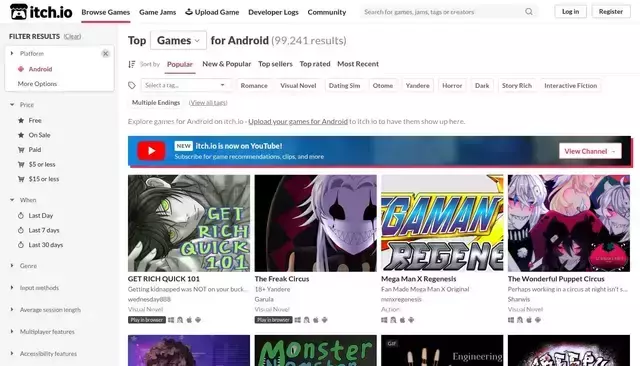The width and height of the screenshot is (640, 366).
Task: Click Android icon under GET RICH QUICK 101
Action: coord(198,320)
